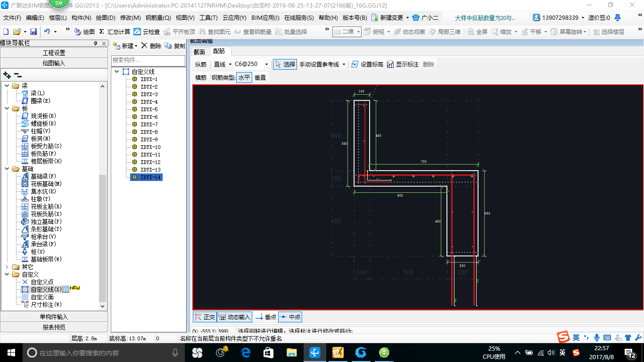Image resolution: width=644 pixels, height=362 pixels.
Task: Select 筏板基础(M) in tree
Action: click(41, 184)
